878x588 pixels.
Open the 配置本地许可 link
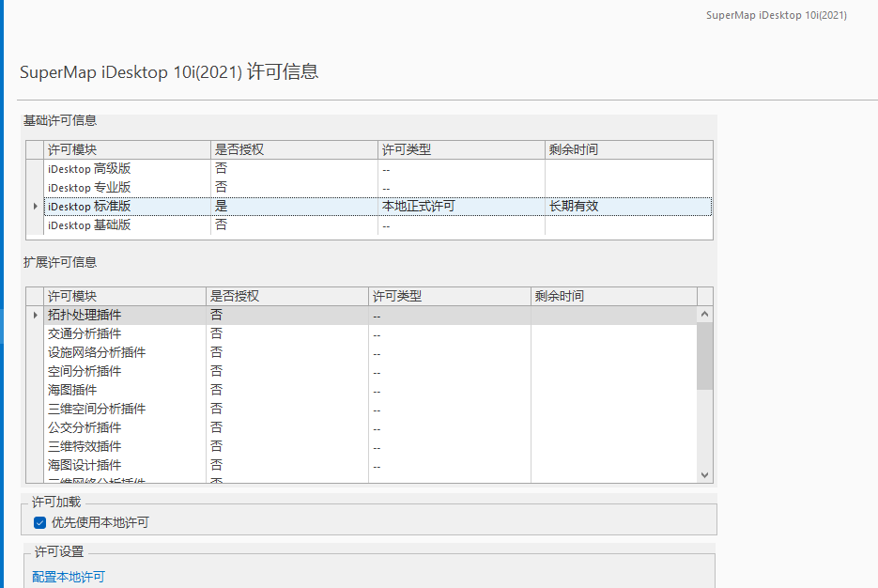click(x=69, y=576)
